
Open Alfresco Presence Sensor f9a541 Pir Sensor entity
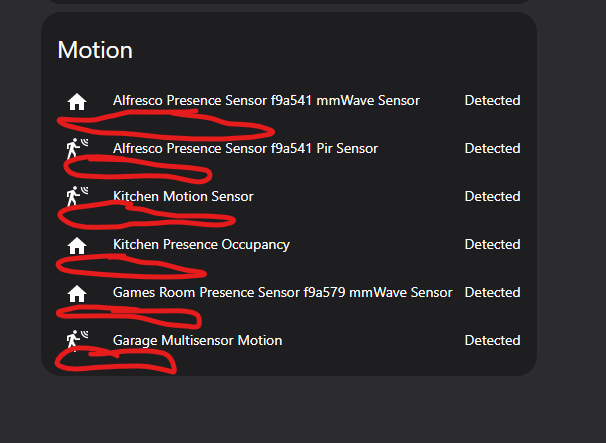pyautogui.click(x=245, y=148)
